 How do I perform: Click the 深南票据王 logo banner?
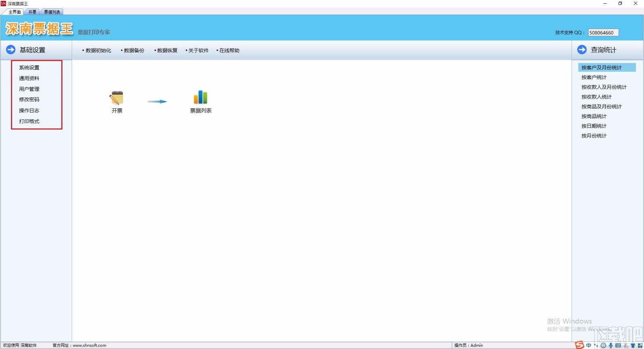39,29
